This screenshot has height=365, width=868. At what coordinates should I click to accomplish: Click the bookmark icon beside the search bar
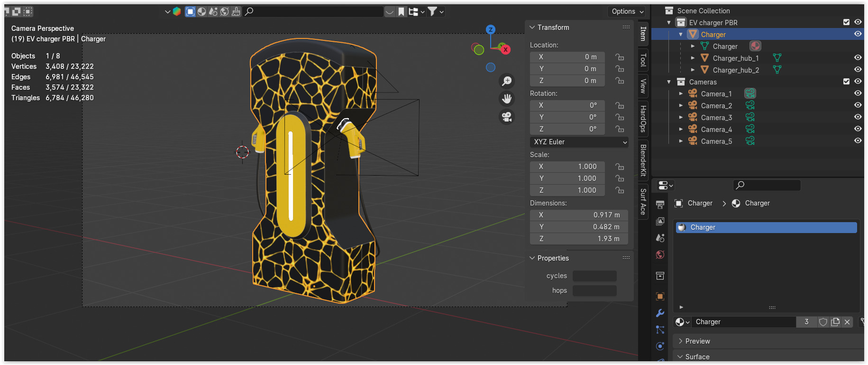[x=401, y=11]
